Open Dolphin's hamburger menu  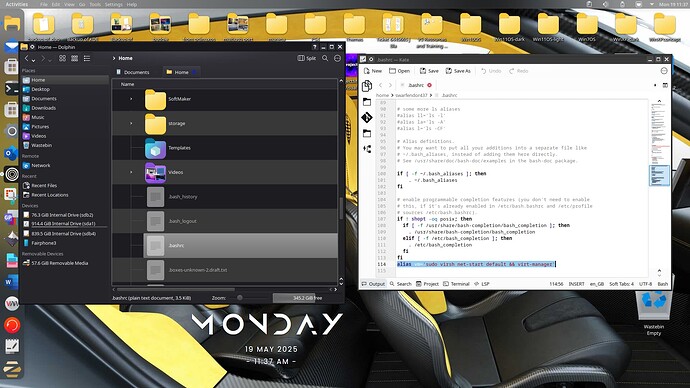[x=338, y=58]
